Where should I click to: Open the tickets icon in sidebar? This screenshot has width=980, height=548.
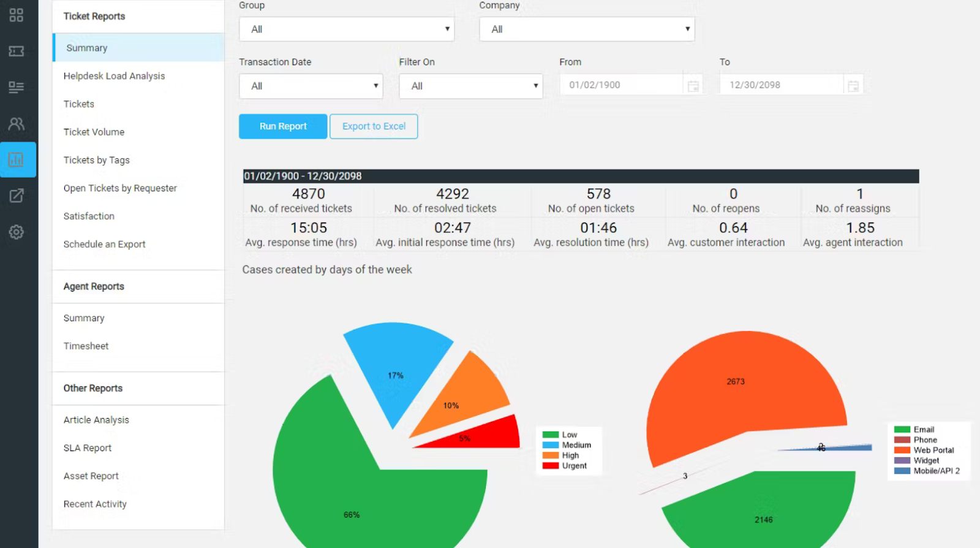pos(17,51)
